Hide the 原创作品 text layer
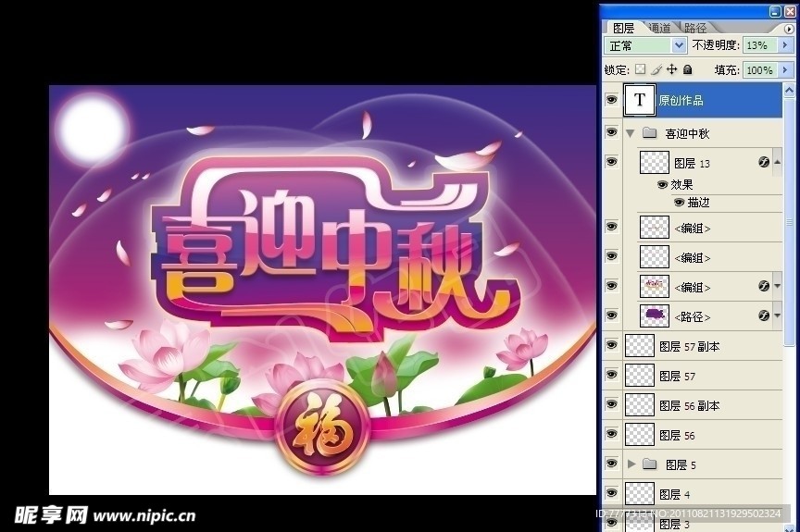Viewport: 800px width, 532px height. click(611, 100)
